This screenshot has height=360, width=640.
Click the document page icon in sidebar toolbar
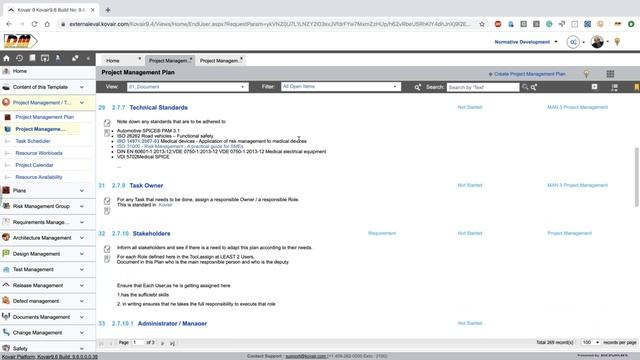pos(32,58)
